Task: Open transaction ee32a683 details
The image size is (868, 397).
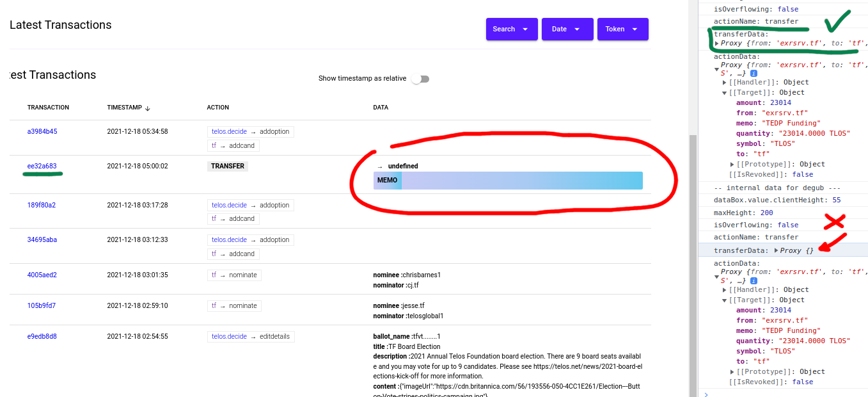Action: (x=42, y=165)
